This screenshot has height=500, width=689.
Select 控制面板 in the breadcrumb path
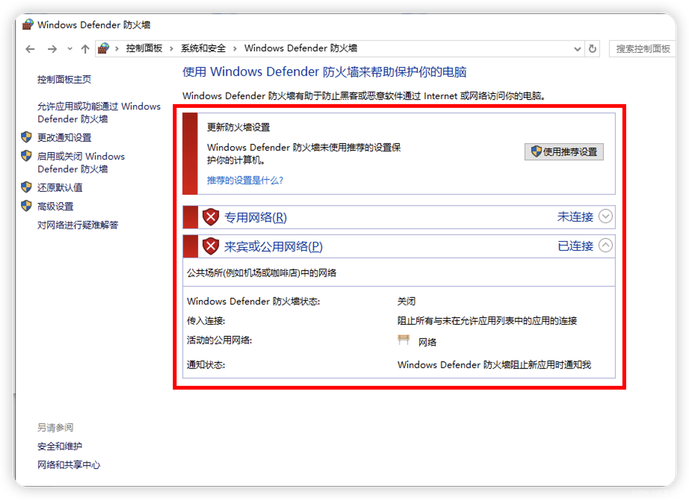pyautogui.click(x=144, y=48)
